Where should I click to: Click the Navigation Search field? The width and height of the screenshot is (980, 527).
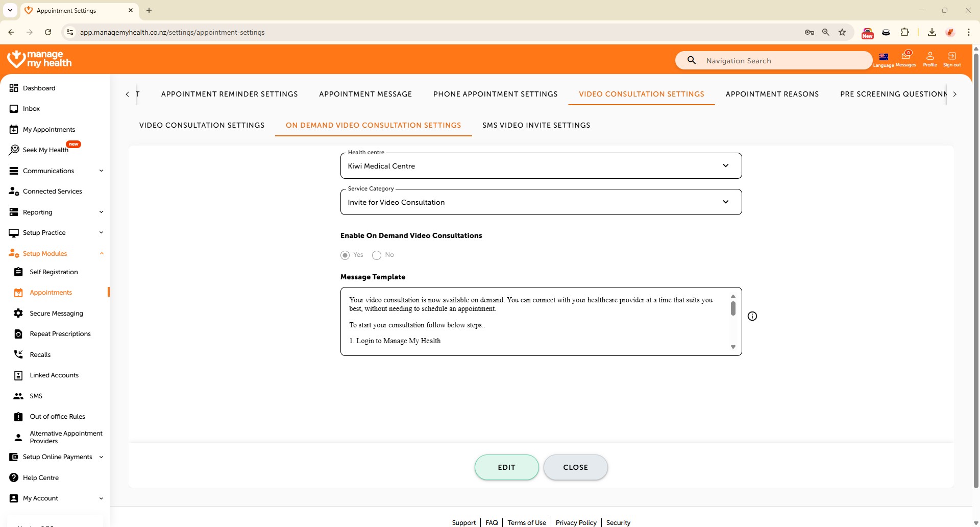(781, 61)
